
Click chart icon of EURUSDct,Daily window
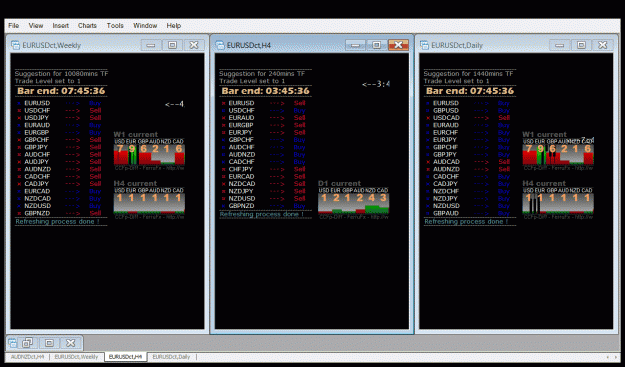tap(425, 45)
